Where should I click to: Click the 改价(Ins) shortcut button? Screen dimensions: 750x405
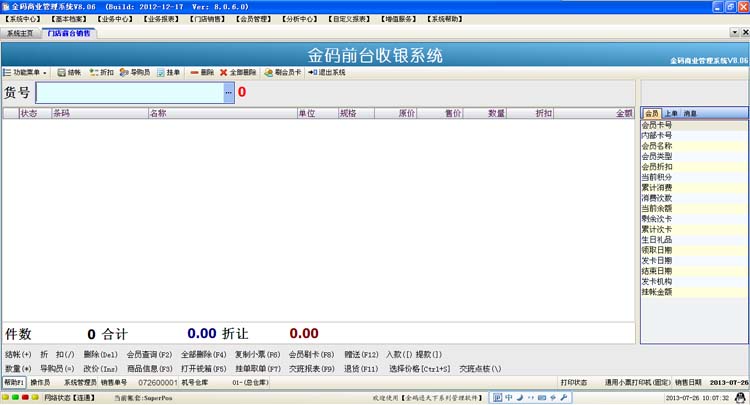tap(100, 369)
